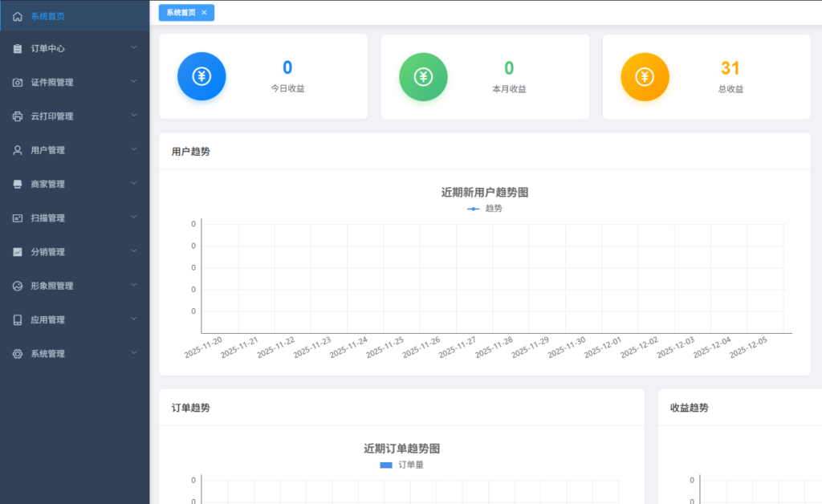
Task: Open the 扫描管理 menu item
Action: click(x=48, y=218)
